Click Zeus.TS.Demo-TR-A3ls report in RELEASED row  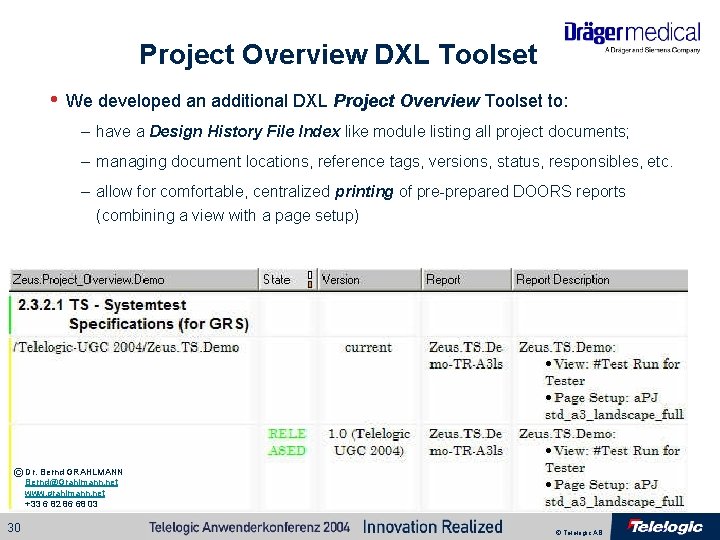[466, 442]
